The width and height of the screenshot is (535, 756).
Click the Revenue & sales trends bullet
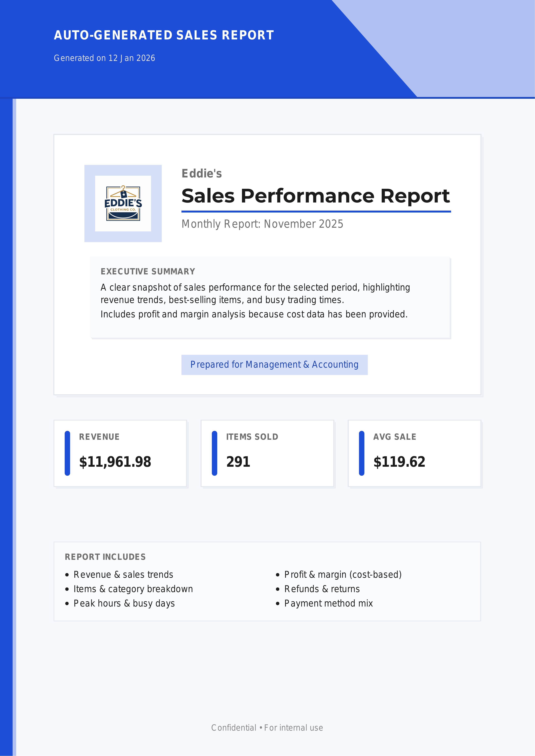(x=123, y=575)
